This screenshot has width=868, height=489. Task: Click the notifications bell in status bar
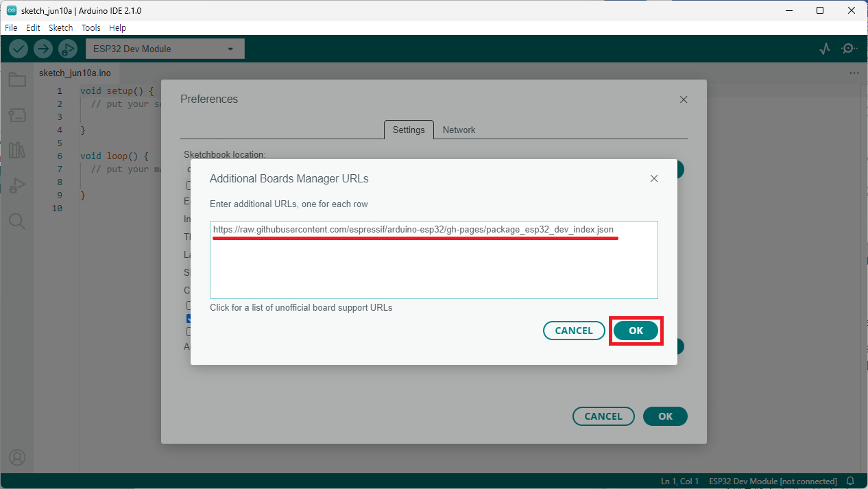click(851, 481)
